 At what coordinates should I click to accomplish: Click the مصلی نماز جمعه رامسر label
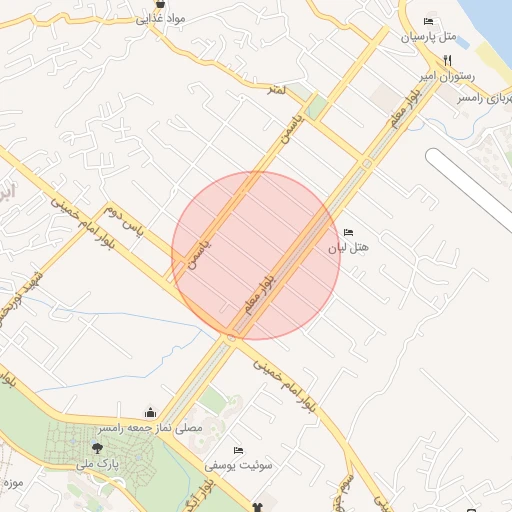(150, 428)
